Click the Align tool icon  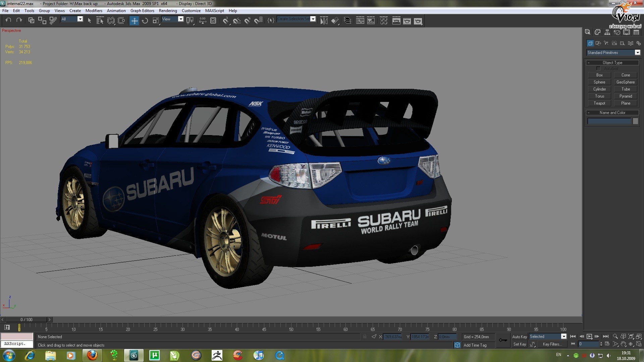[335, 20]
